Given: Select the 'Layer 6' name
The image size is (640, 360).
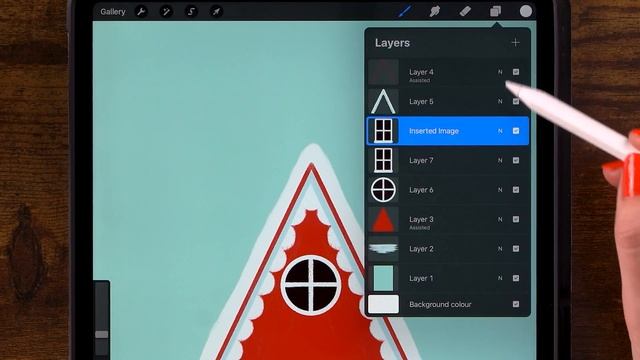Looking at the screenshot, I should (x=421, y=190).
